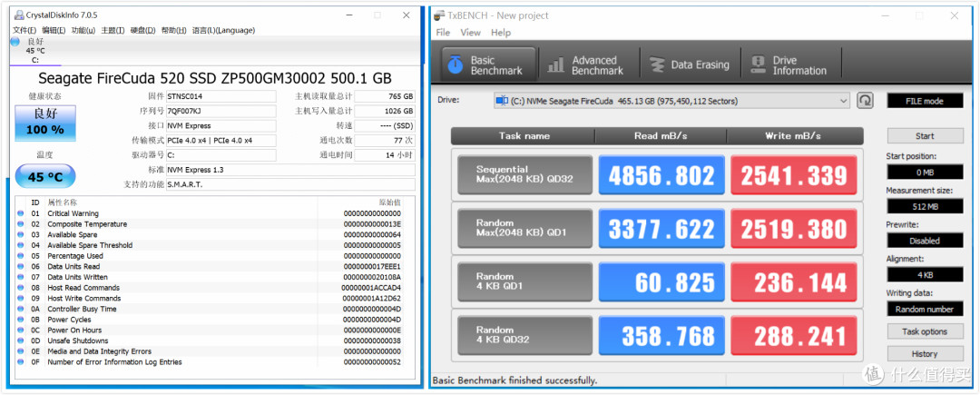The width and height of the screenshot is (980, 395).
Task: Click the Drive Information disk icon
Action: (x=758, y=65)
